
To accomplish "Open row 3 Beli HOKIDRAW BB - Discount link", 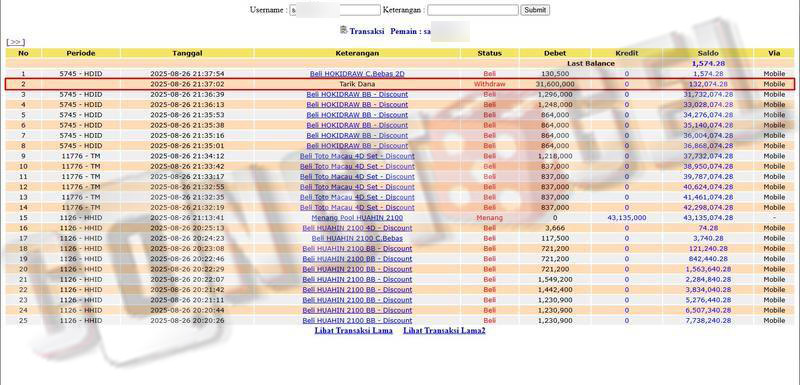I will 357,94.
